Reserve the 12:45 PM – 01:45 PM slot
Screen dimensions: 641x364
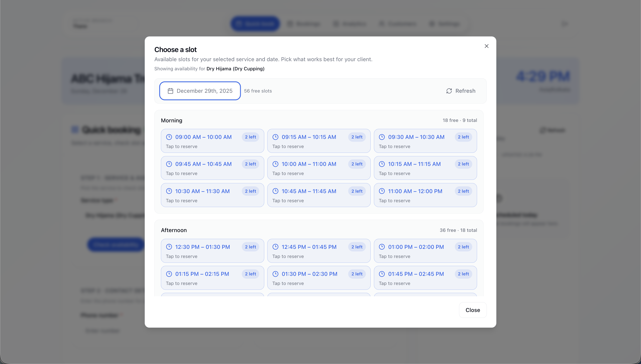[x=319, y=251]
